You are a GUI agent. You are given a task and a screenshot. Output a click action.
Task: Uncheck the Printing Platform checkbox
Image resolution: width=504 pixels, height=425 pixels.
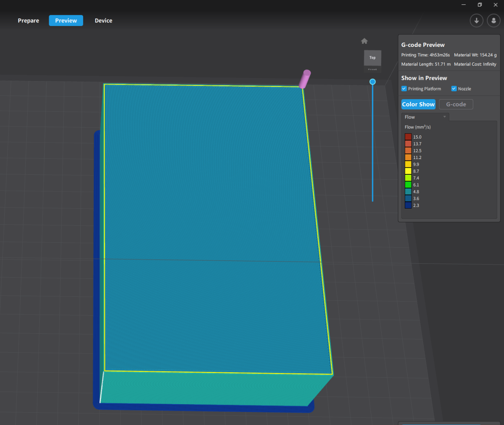point(404,89)
